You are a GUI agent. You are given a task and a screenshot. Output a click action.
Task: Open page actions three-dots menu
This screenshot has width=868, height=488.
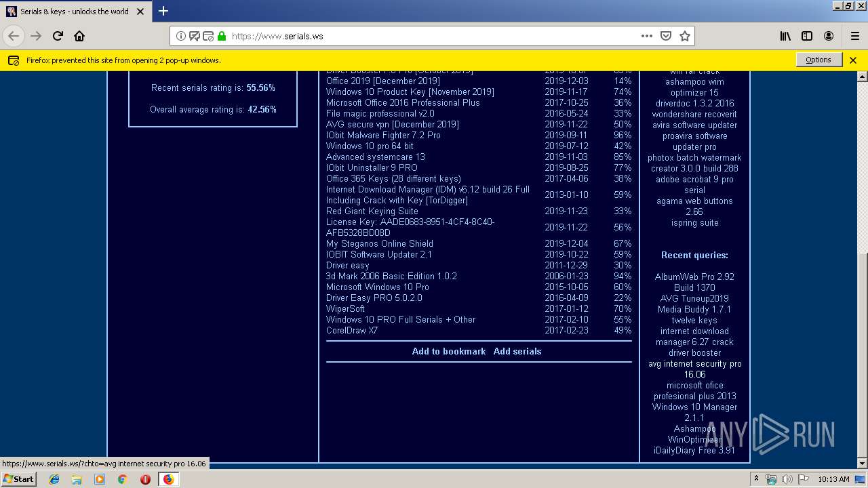[x=647, y=36]
